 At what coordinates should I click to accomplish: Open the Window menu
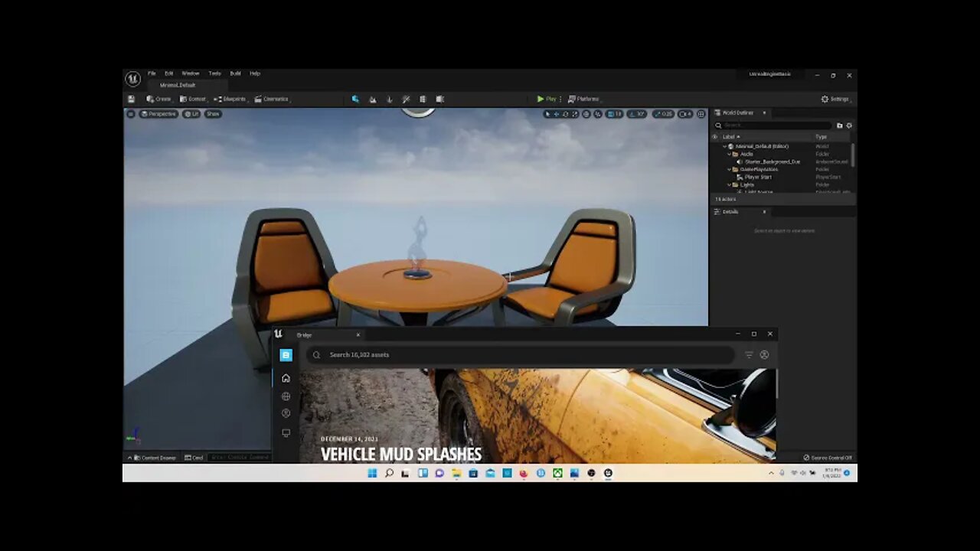click(x=191, y=73)
